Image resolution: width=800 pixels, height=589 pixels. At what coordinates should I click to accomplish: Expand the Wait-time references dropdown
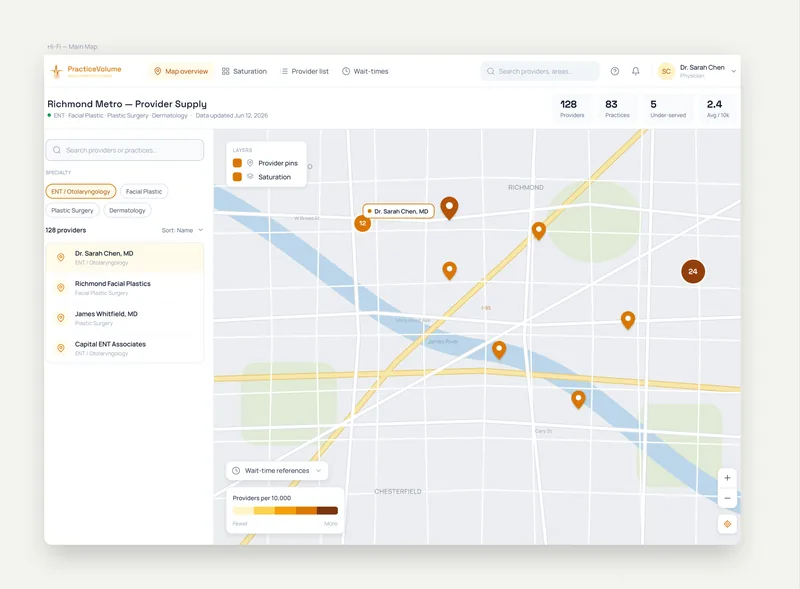pos(277,471)
